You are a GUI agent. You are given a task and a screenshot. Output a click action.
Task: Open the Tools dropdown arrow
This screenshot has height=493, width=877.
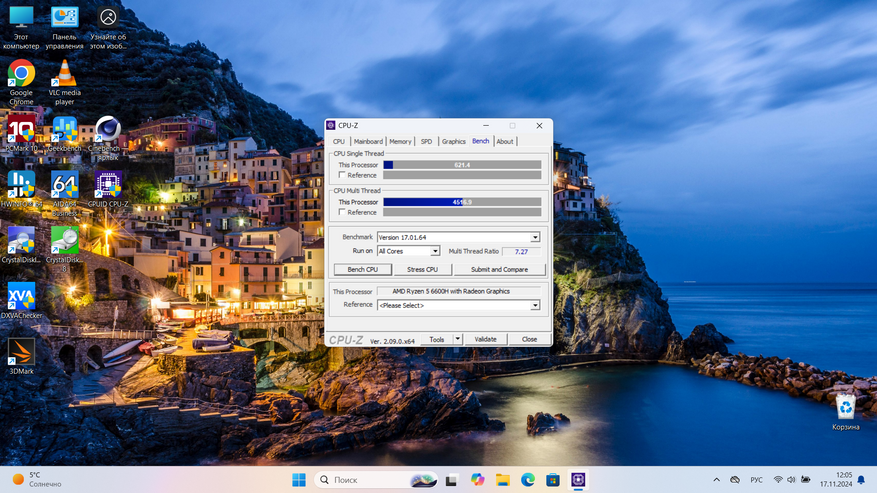[458, 339]
